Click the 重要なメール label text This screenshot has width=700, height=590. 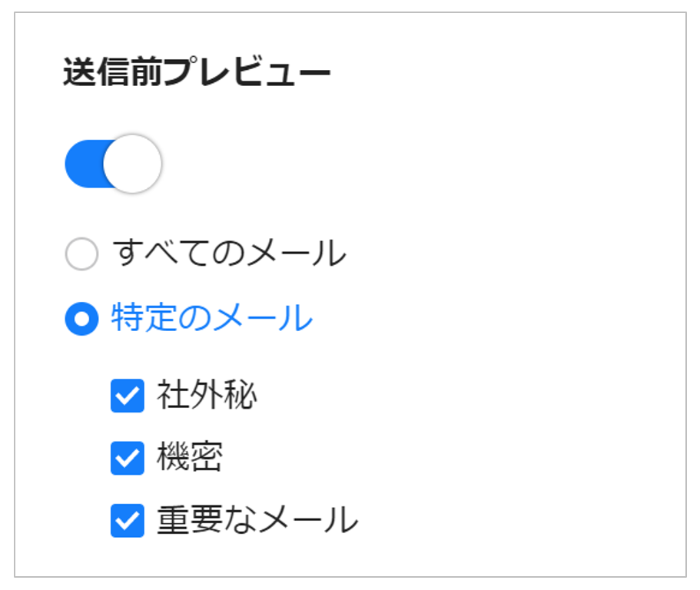257,521
